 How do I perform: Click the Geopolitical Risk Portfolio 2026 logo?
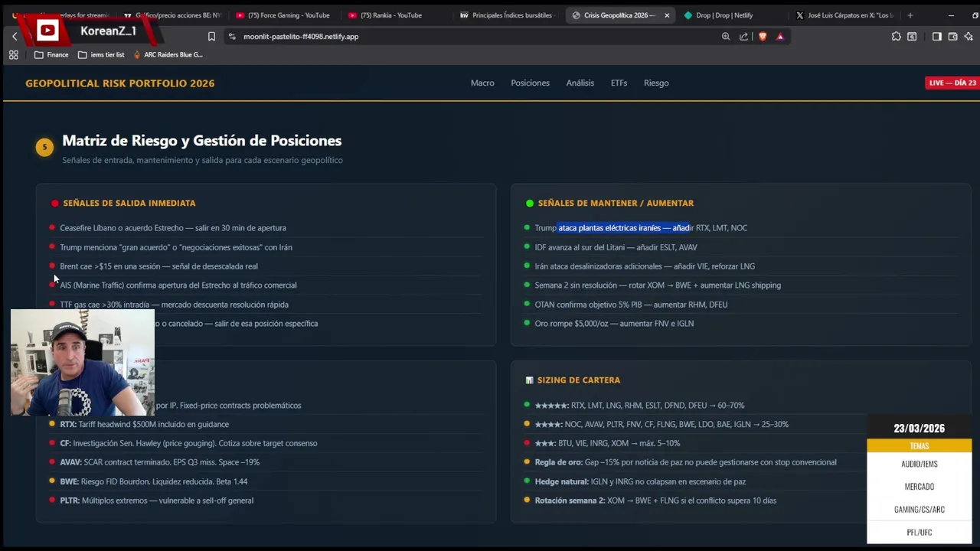point(120,83)
